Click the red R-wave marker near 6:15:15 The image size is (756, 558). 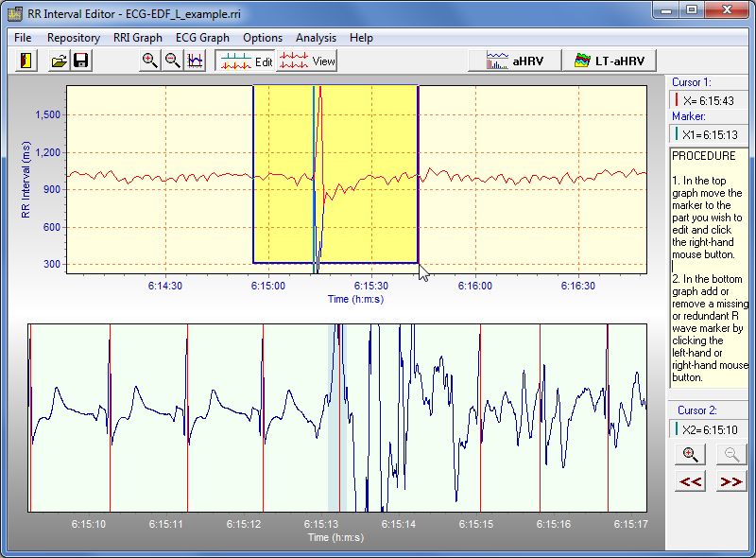(481, 416)
